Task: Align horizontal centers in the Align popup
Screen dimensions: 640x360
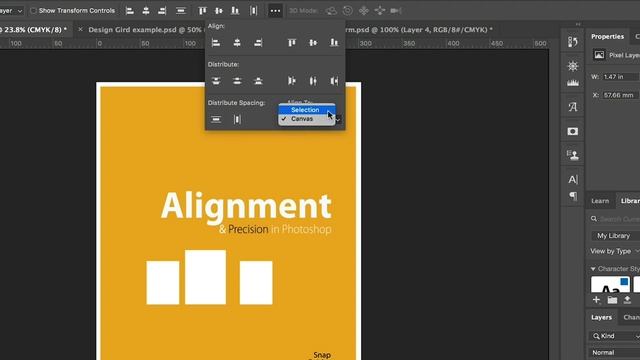Action: click(x=237, y=42)
